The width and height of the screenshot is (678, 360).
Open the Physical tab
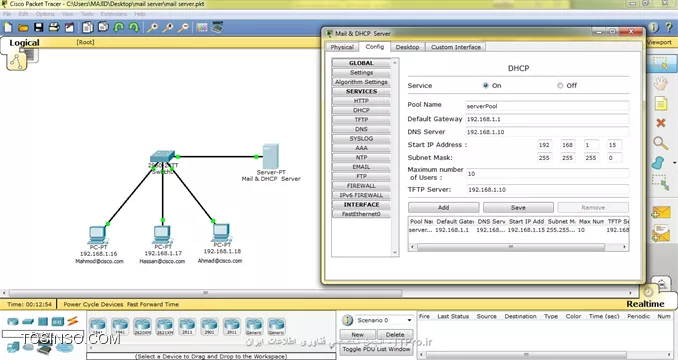click(x=342, y=47)
